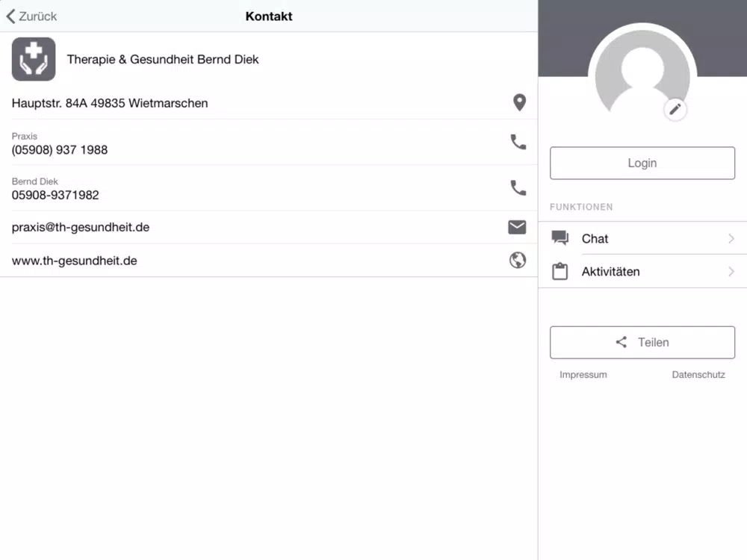Click the back arrow chevron icon
747x560 pixels.
(11, 16)
